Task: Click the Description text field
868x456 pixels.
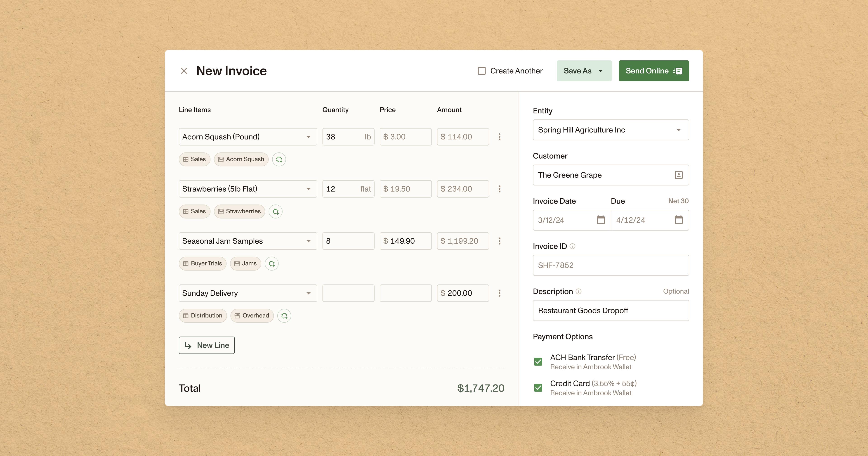Action: tap(611, 310)
